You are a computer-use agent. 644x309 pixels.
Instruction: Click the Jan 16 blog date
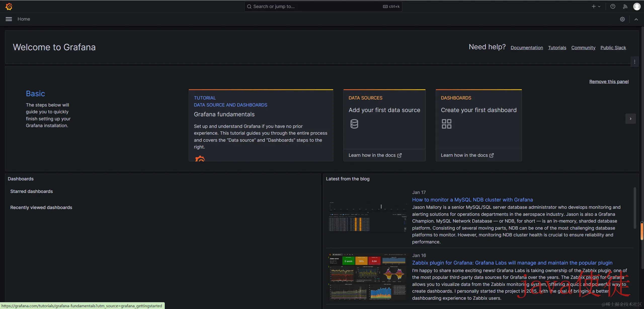click(x=419, y=255)
